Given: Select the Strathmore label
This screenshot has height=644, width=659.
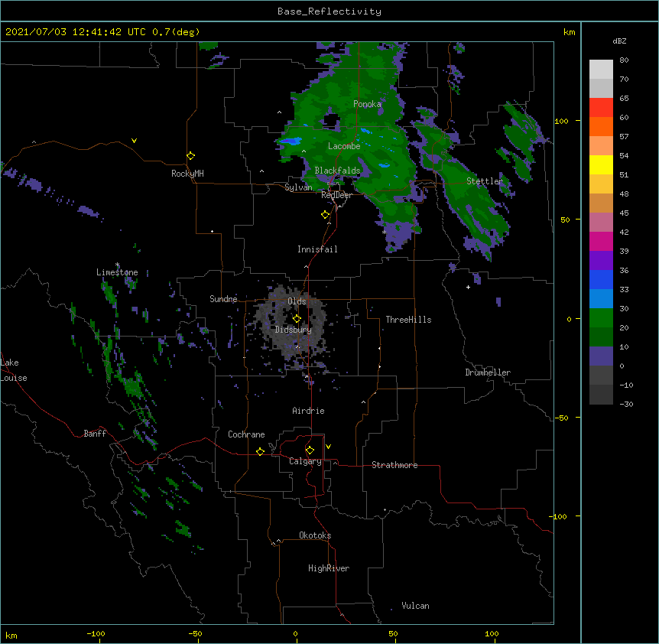Looking at the screenshot, I should [x=394, y=465].
